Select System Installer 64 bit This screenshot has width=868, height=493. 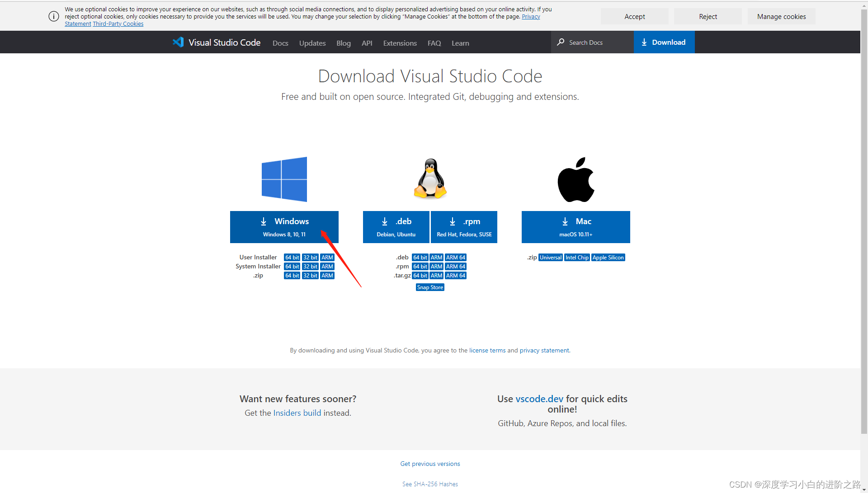[x=292, y=267]
